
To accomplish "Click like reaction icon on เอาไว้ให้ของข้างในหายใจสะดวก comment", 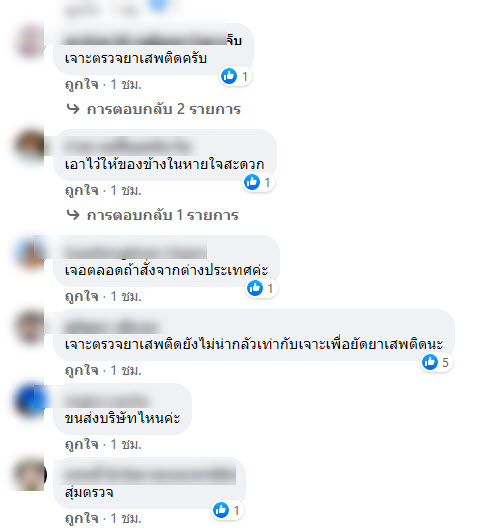I will 252,182.
